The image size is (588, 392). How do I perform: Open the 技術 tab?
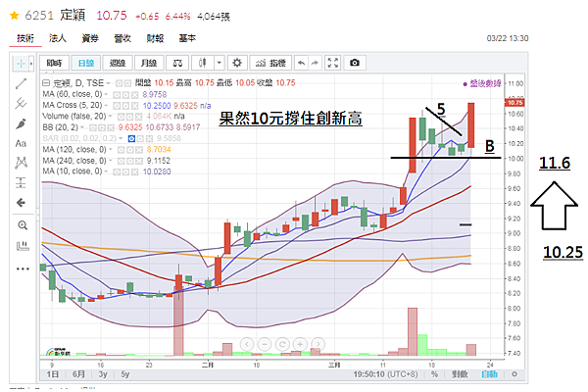[x=25, y=38]
